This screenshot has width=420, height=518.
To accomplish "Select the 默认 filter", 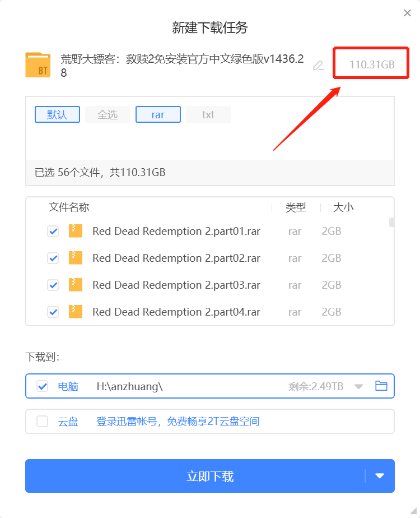I will coord(58,114).
